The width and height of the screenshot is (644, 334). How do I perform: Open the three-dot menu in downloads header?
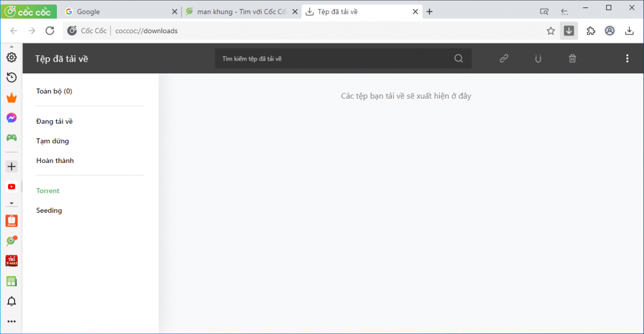click(x=627, y=58)
